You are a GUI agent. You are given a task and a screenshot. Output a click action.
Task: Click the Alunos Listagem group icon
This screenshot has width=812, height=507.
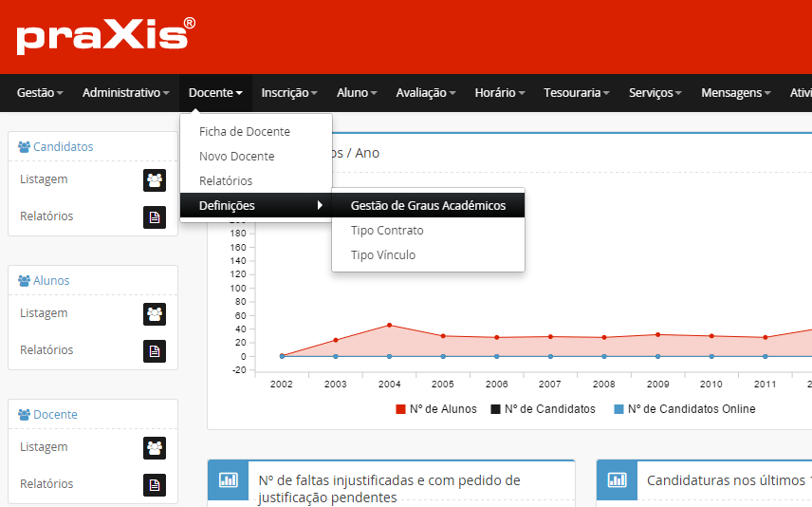click(155, 313)
